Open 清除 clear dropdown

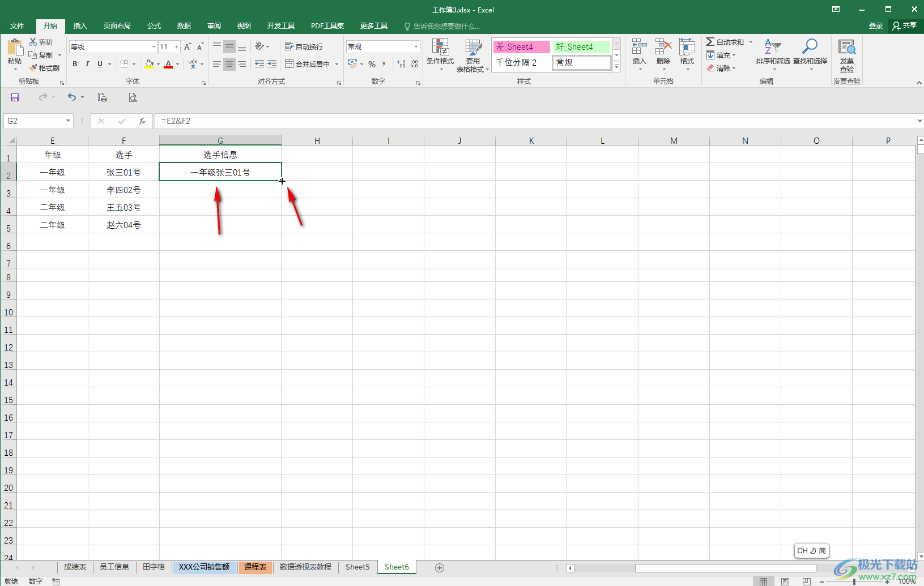click(x=721, y=68)
